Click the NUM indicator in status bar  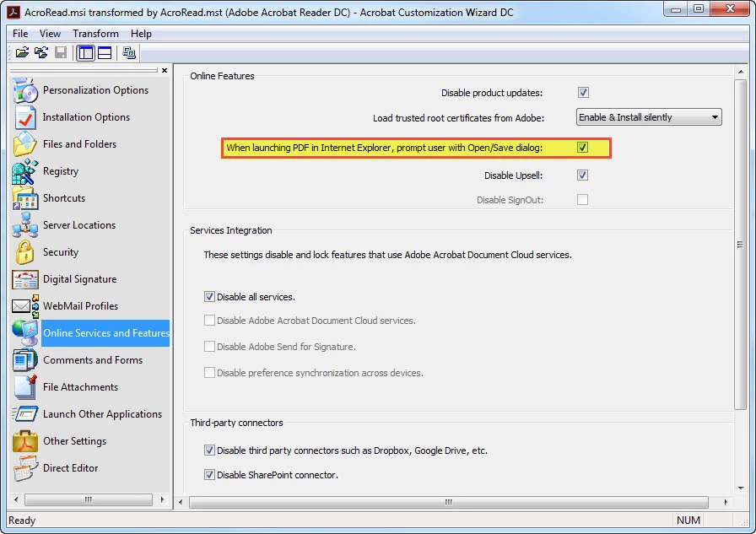tap(688, 520)
